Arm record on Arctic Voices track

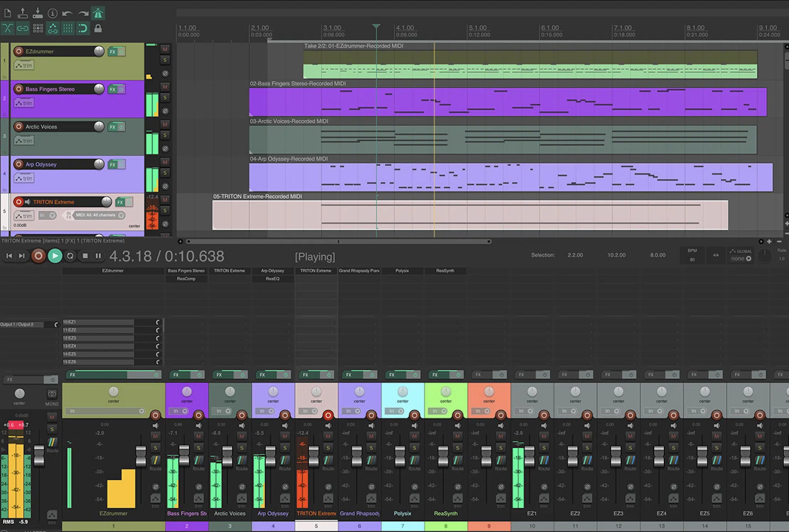[19, 126]
